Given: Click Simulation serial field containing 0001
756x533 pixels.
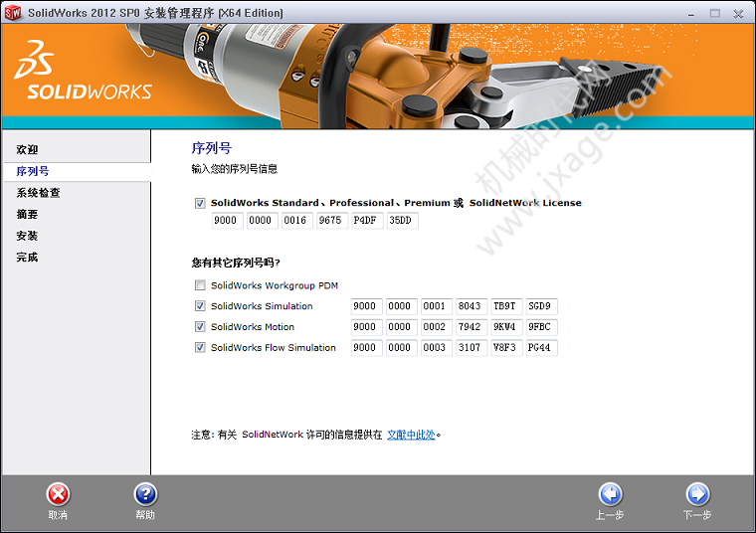Looking at the screenshot, I should pyautogui.click(x=437, y=306).
